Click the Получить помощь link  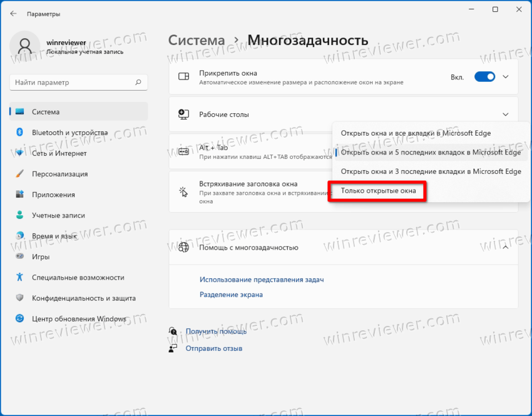click(x=216, y=332)
